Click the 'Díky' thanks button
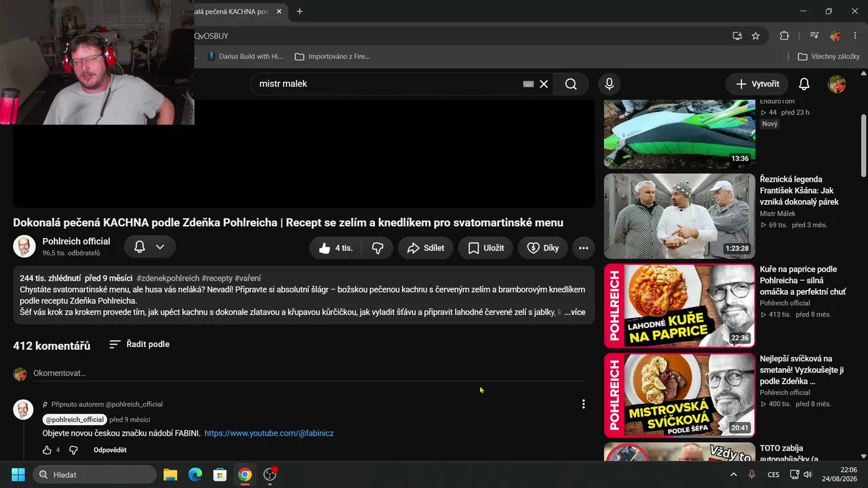The width and height of the screenshot is (868, 488). pyautogui.click(x=543, y=248)
